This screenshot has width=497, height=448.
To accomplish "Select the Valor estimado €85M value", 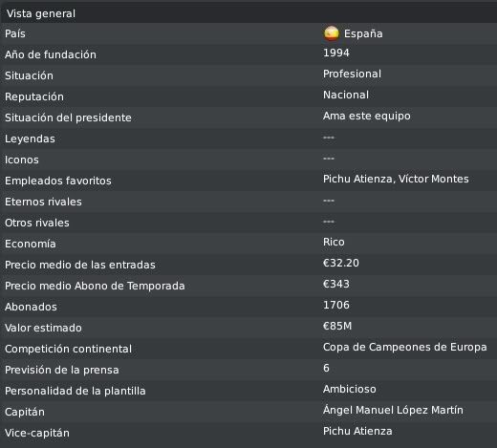I will tap(337, 326).
